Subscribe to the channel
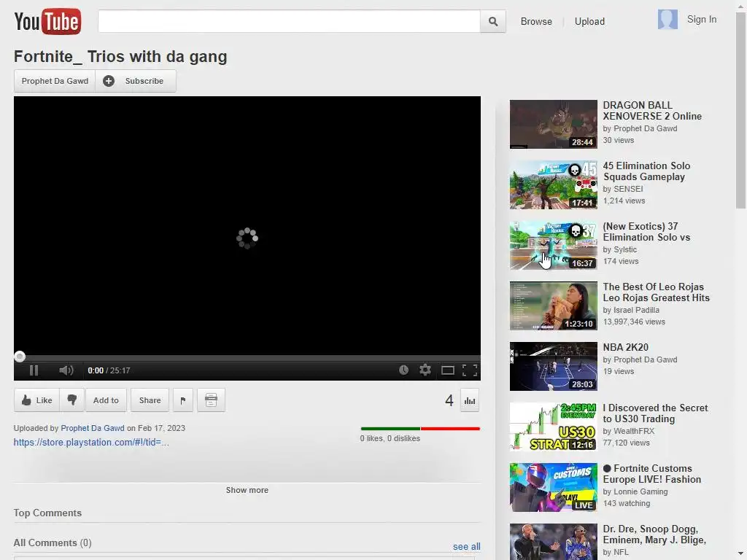 [x=136, y=81]
